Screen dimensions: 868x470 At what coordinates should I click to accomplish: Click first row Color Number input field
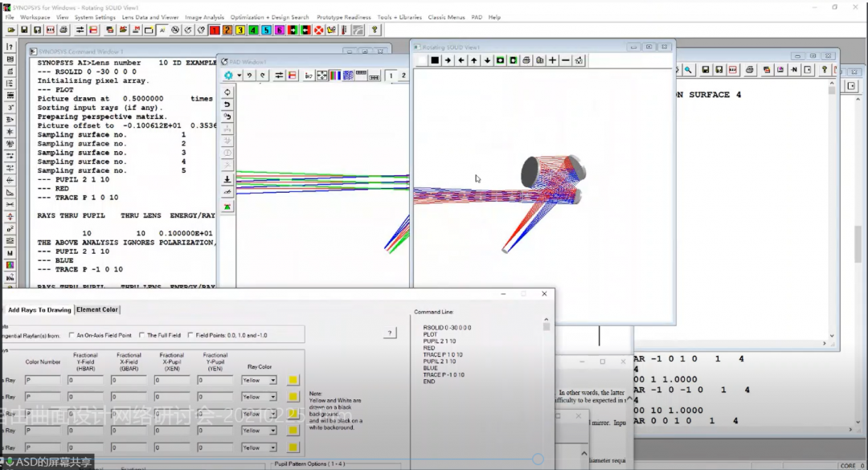tap(42, 380)
